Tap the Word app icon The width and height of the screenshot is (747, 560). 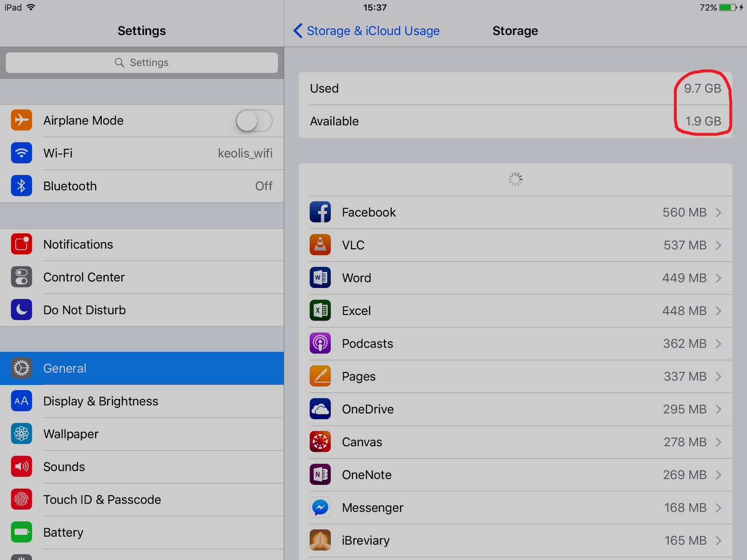click(320, 278)
